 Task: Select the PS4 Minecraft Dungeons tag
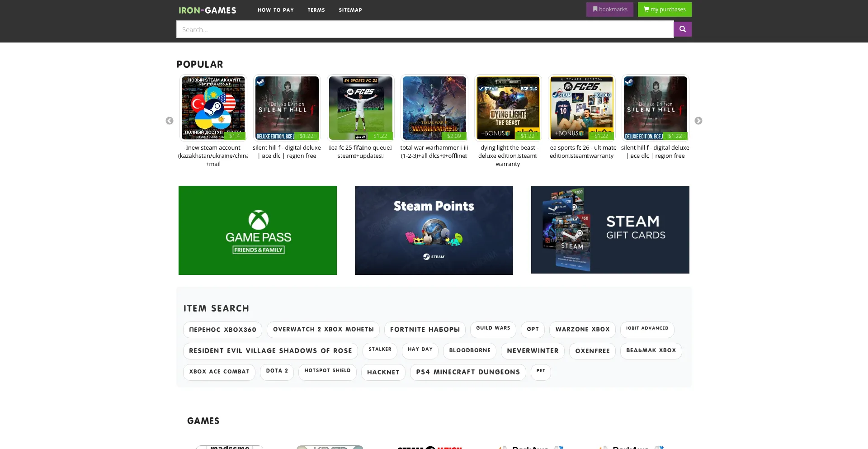pos(468,372)
